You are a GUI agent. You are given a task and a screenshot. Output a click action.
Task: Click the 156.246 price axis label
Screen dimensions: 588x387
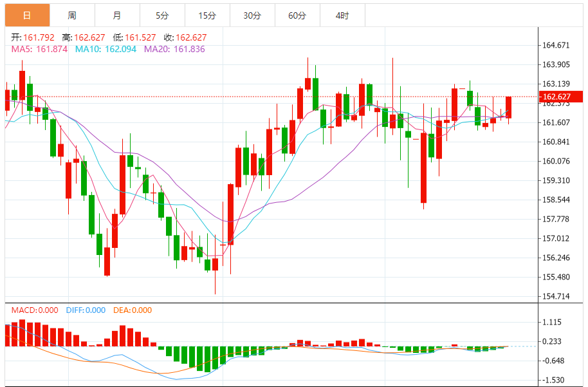tap(556, 258)
